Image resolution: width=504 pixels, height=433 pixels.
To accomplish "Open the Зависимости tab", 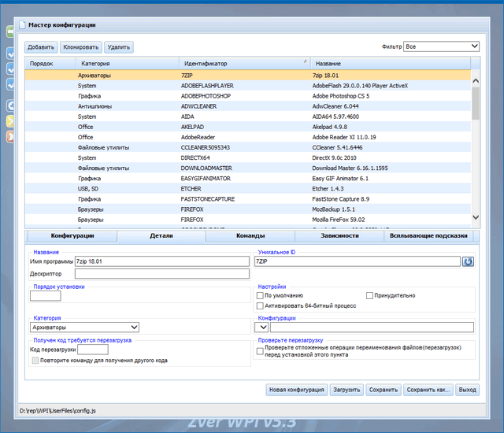I will (339, 235).
